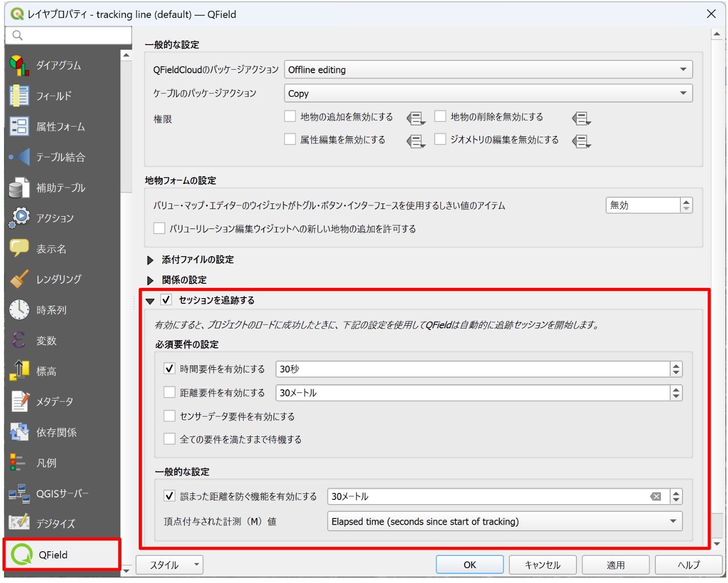Open the 時系列 clock icon
Screen dimensions: 728x583
[19, 309]
